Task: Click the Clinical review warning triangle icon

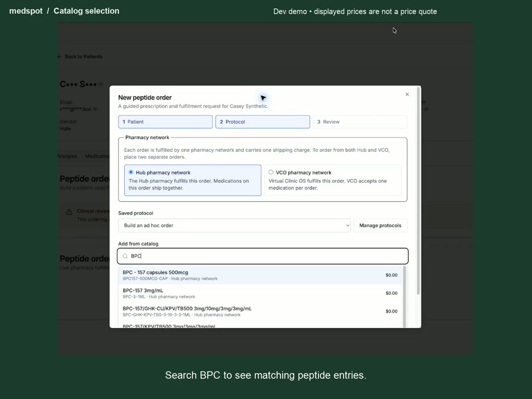Action: coord(69,212)
